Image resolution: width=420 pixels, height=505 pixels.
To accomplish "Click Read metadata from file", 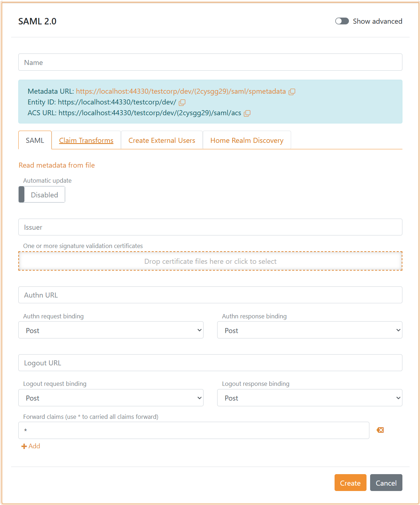I will tap(56, 165).
